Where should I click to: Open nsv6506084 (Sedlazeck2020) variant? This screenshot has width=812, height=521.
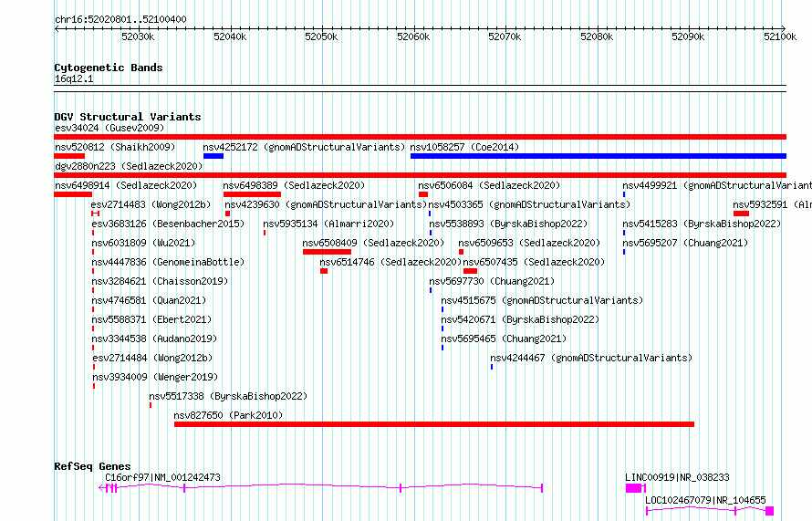pyautogui.click(x=489, y=185)
